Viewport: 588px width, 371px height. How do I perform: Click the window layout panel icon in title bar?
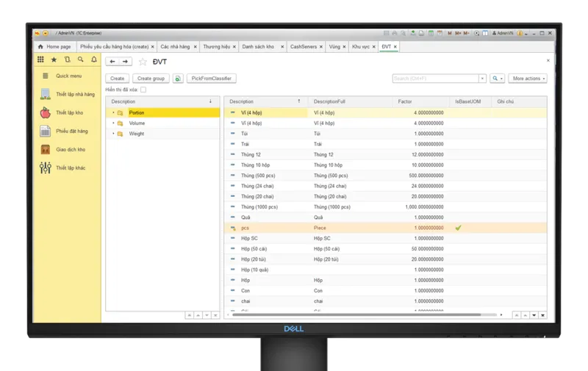(485, 33)
